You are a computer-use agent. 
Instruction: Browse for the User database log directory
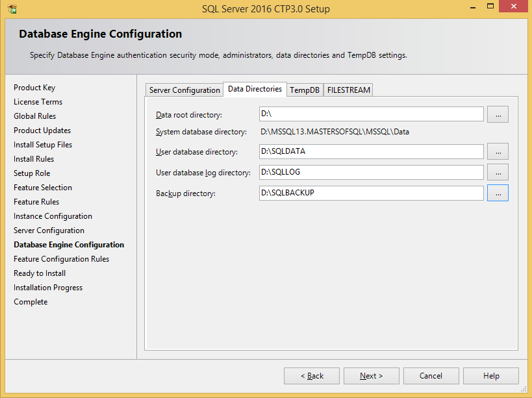pos(498,172)
